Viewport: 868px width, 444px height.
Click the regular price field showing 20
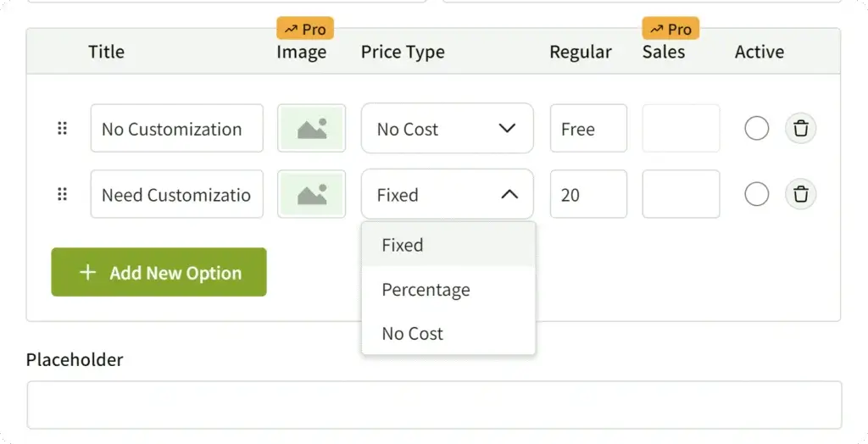(587, 195)
